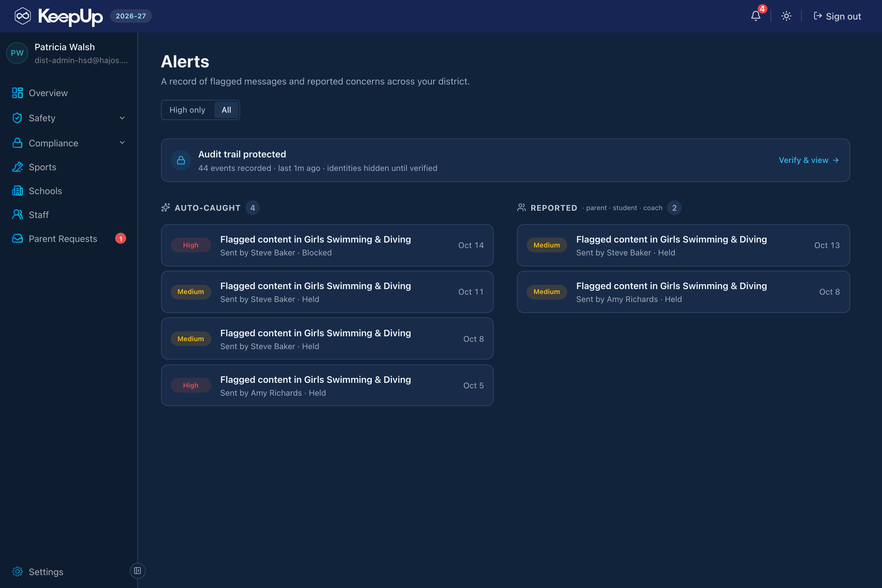
Task: Click the Safety shield icon
Action: tap(17, 118)
